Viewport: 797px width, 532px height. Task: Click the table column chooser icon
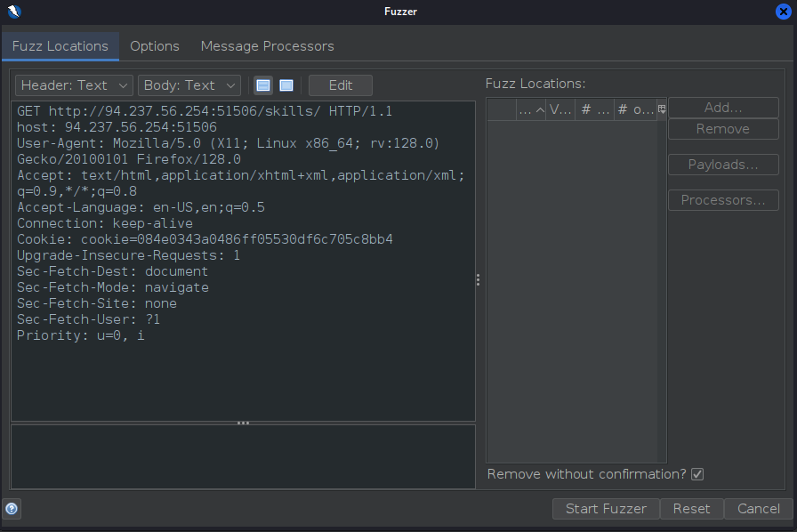[x=662, y=109]
